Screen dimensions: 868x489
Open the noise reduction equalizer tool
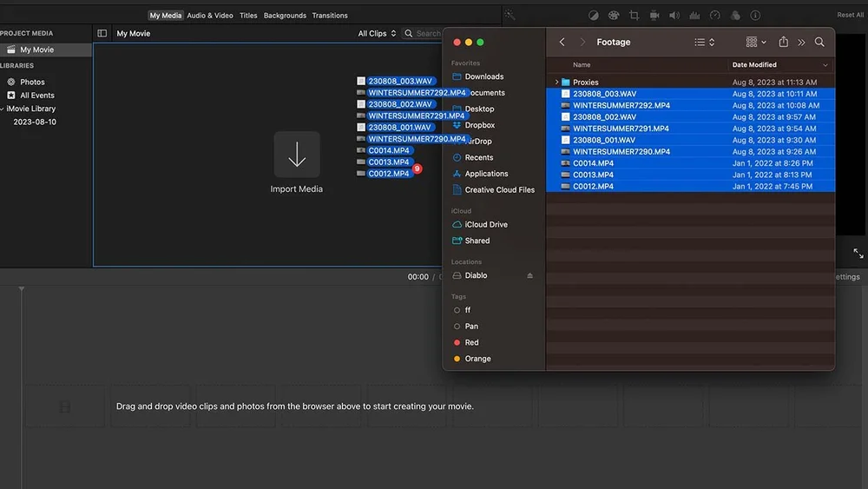[x=694, y=16]
